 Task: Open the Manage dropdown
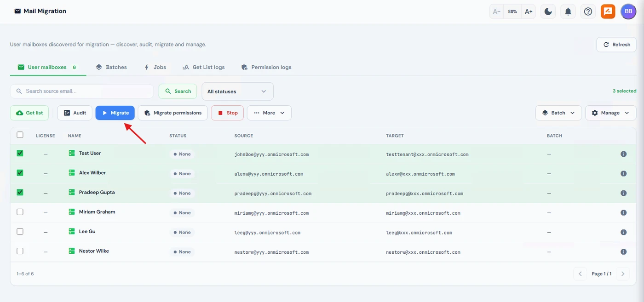click(x=610, y=113)
